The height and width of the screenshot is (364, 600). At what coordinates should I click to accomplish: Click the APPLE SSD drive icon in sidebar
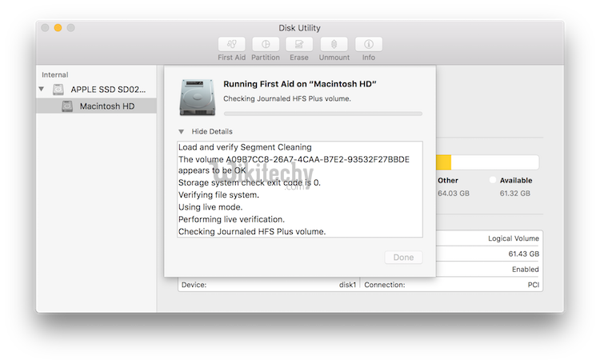tap(58, 90)
